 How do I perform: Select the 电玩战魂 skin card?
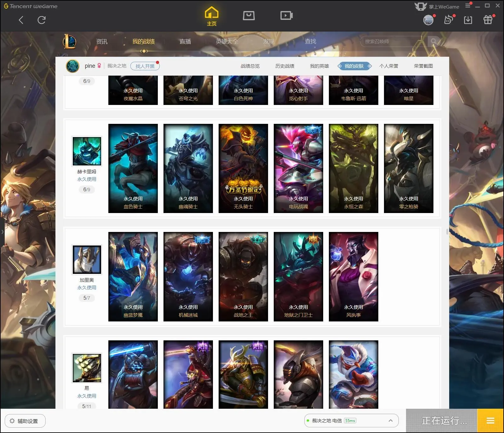298,168
